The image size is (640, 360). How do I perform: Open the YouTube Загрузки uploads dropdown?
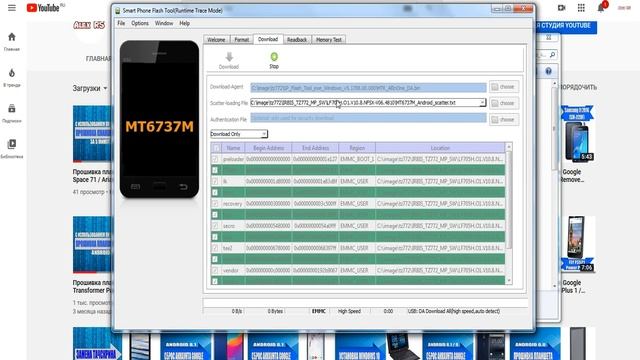click(90, 88)
